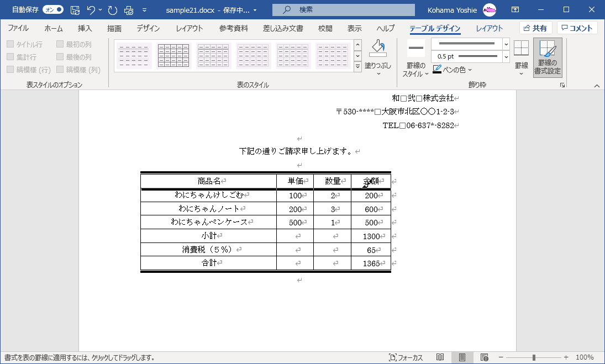605x364 pixels.
Task: Click the save icon in title bar
Action: pos(75,10)
